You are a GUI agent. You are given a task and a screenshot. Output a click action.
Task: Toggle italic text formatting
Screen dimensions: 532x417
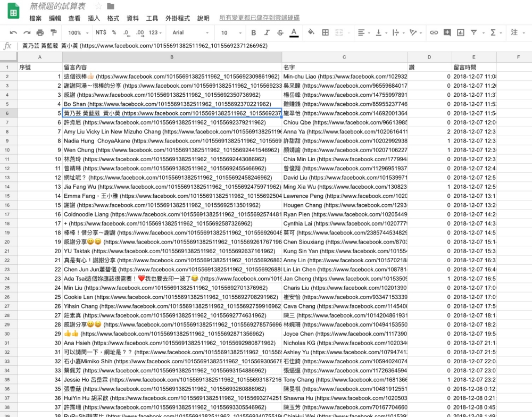pyautogui.click(x=266, y=32)
